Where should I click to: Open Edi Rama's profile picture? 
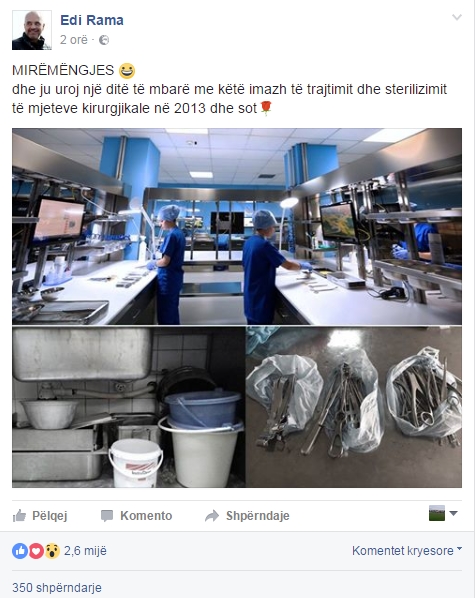(x=32, y=30)
